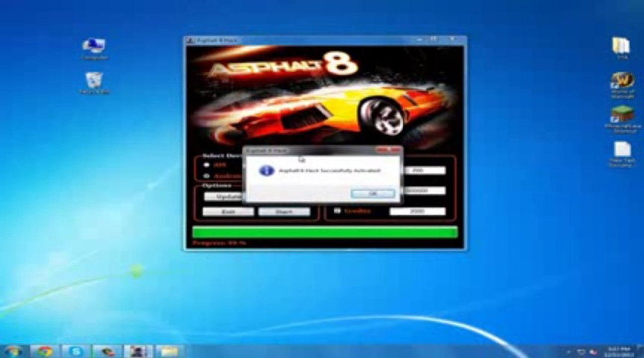Click OK in the success message dialog
The height and width of the screenshot is (358, 644).
[x=373, y=193]
